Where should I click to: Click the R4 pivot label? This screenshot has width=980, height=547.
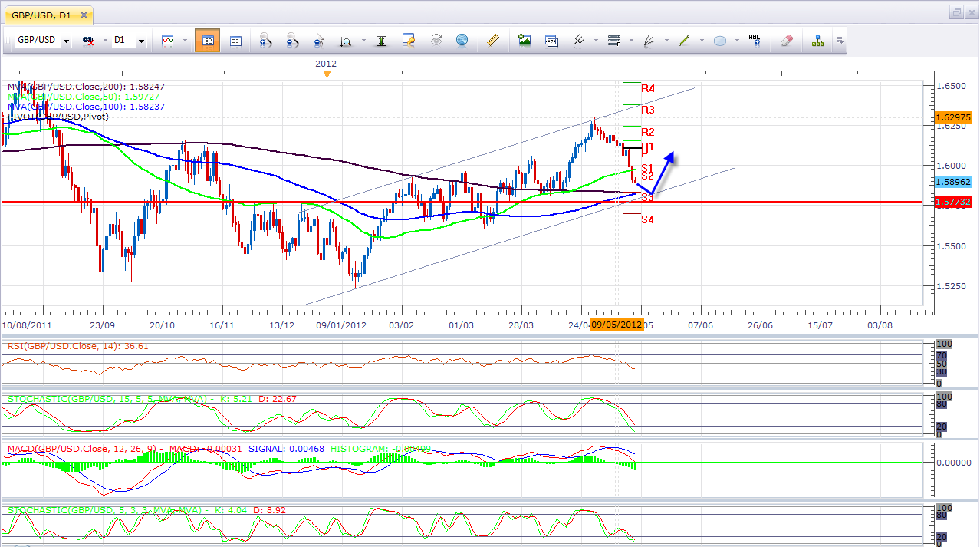648,89
